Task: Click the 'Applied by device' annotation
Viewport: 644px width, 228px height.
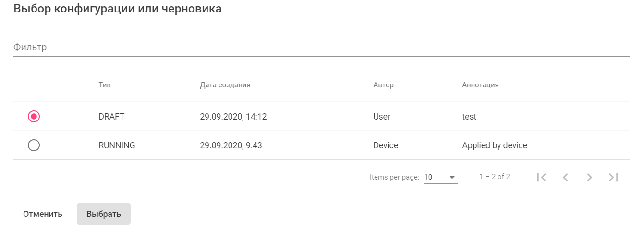Action: point(495,145)
